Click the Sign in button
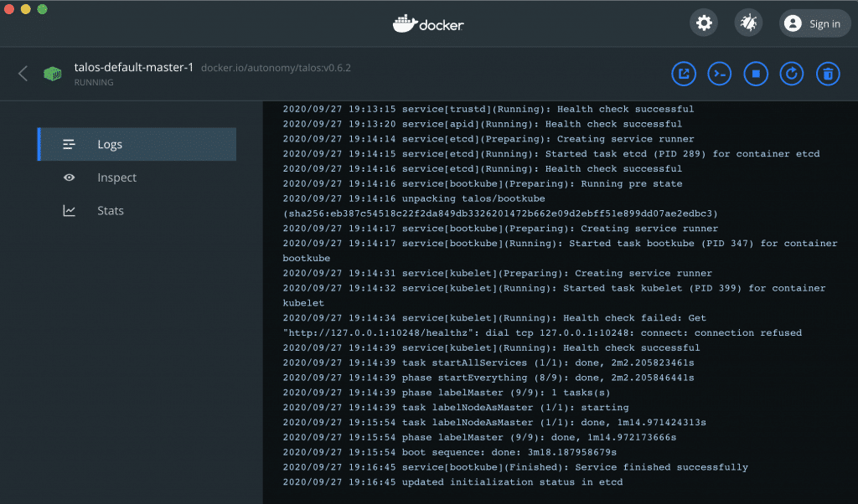This screenshot has height=504, width=858. click(814, 23)
